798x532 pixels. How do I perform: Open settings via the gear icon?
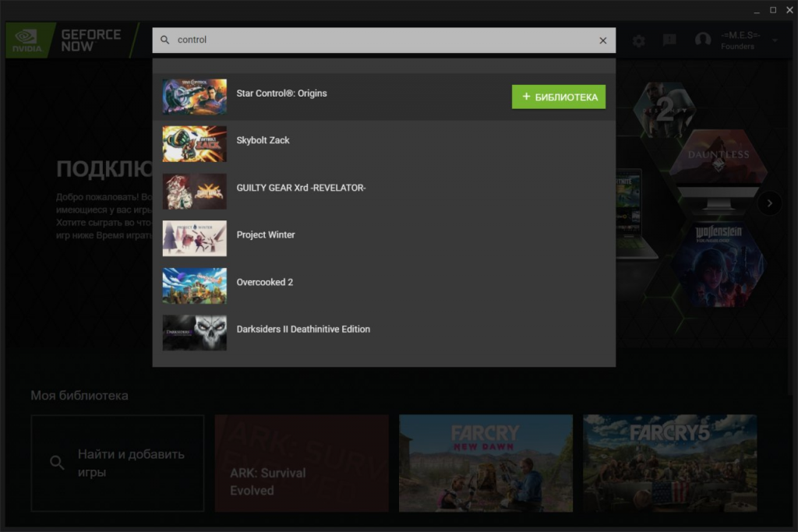click(639, 41)
